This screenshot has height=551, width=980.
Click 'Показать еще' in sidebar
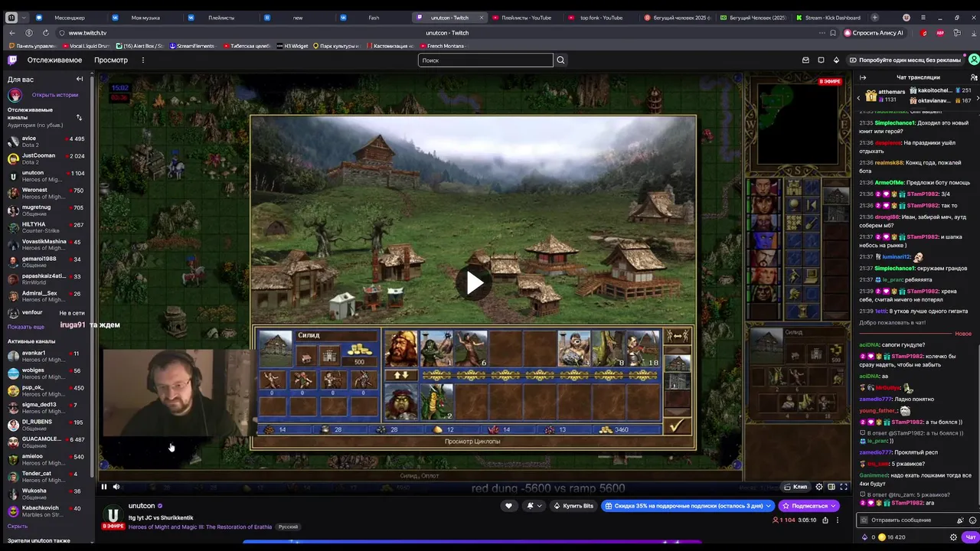click(26, 327)
